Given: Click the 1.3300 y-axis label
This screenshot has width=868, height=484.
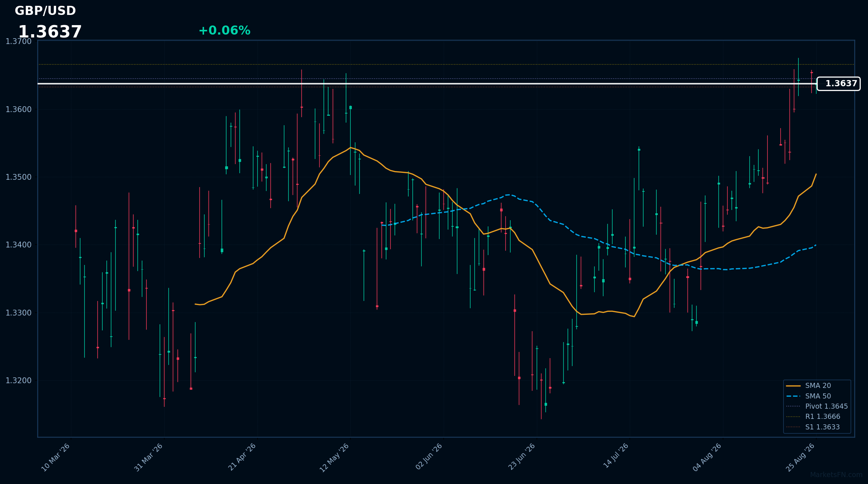Looking at the screenshot, I should click(19, 313).
